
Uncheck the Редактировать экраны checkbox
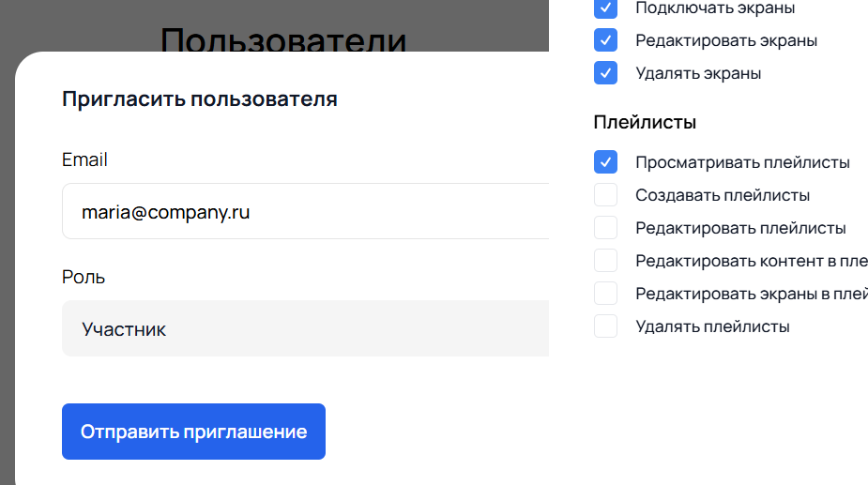point(606,40)
